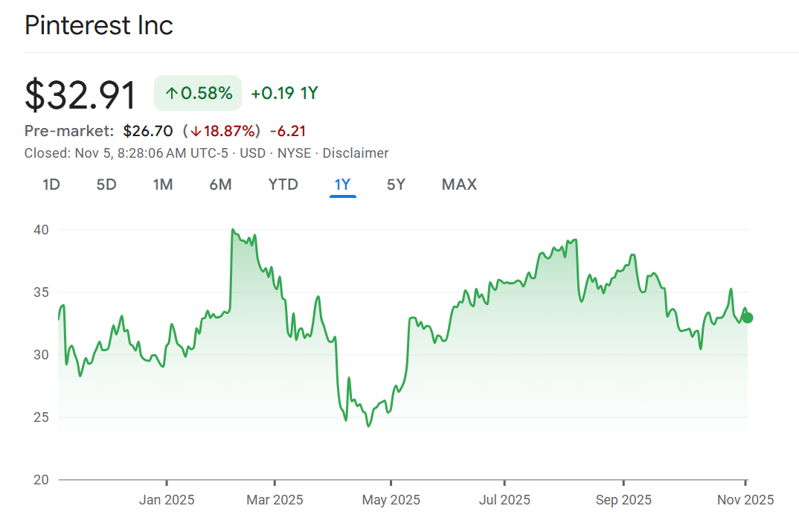Click the 40 price axis label
This screenshot has width=799, height=532.
41,230
